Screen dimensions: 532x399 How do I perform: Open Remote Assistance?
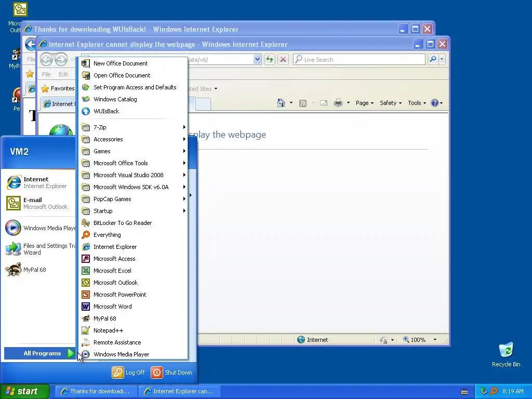[x=132, y=342]
